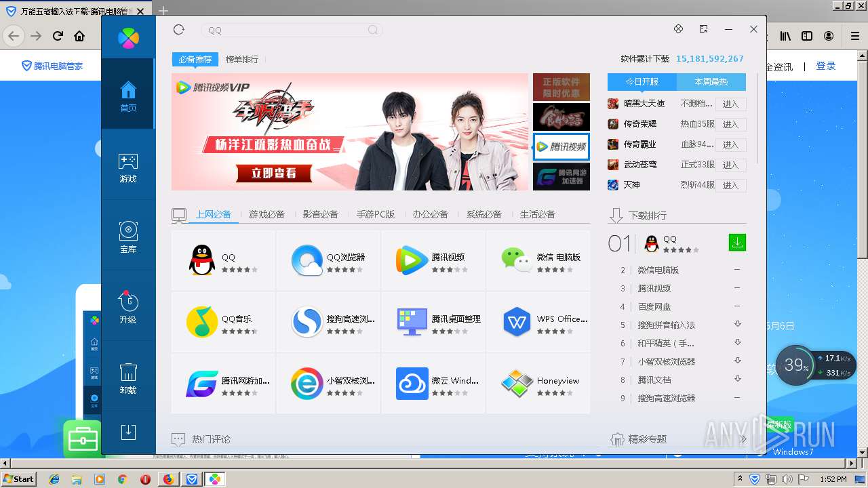Click download arrow for 搜狗拼音输入法

[738, 324]
